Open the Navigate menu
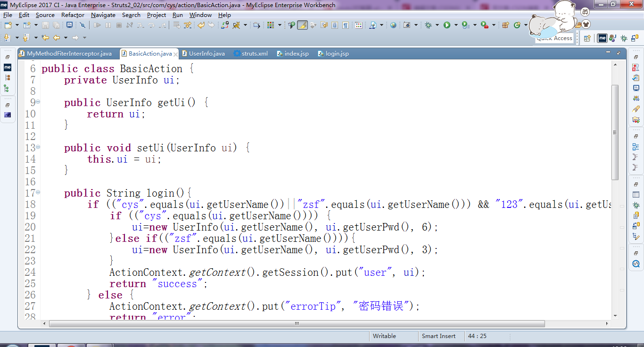 click(103, 15)
